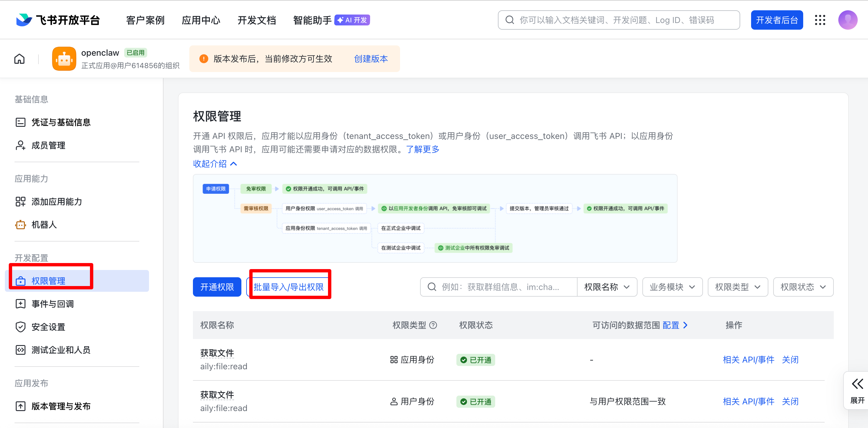Click the user avatar in top right
Image resolution: width=868 pixels, height=428 pixels.
(x=847, y=20)
